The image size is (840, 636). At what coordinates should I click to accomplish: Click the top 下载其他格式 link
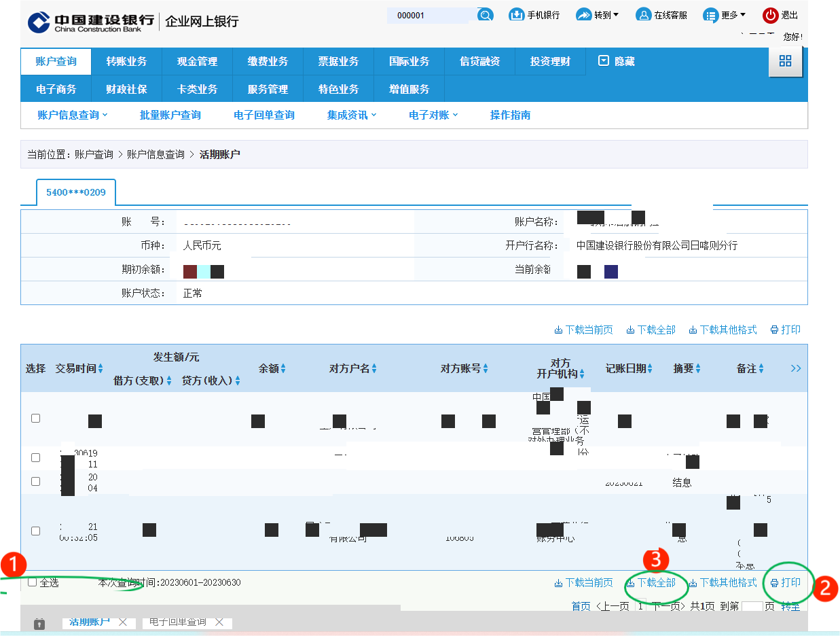(x=723, y=330)
